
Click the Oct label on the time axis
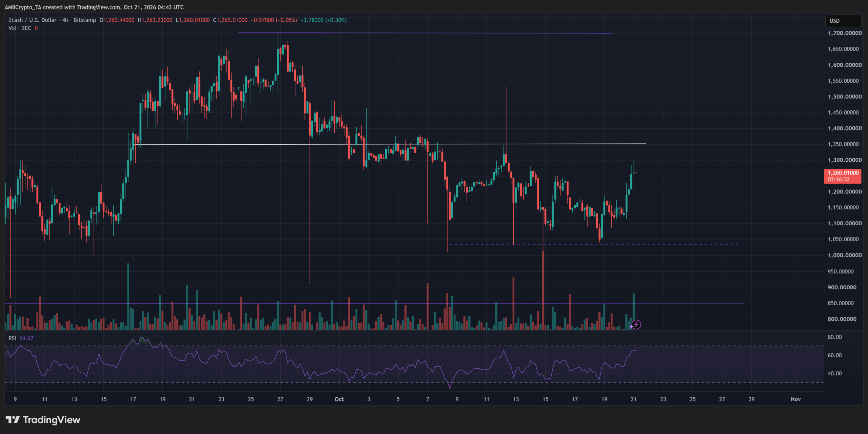(339, 399)
